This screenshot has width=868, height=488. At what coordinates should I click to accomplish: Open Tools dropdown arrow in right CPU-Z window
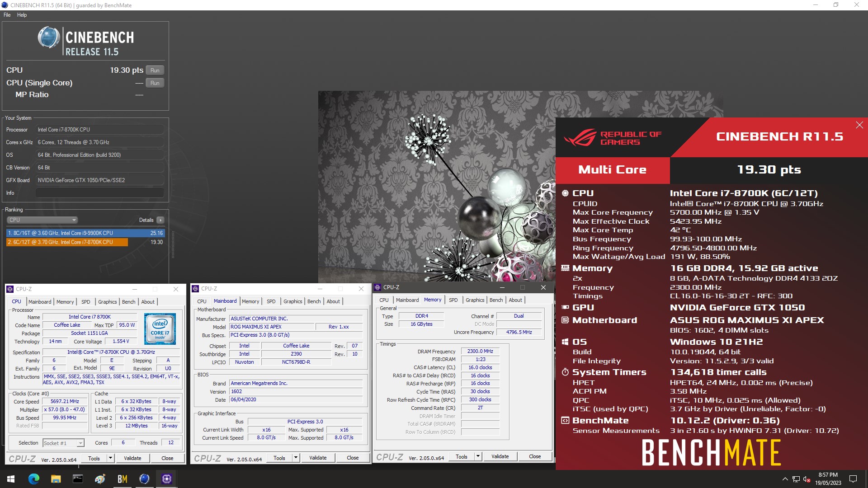(x=478, y=456)
